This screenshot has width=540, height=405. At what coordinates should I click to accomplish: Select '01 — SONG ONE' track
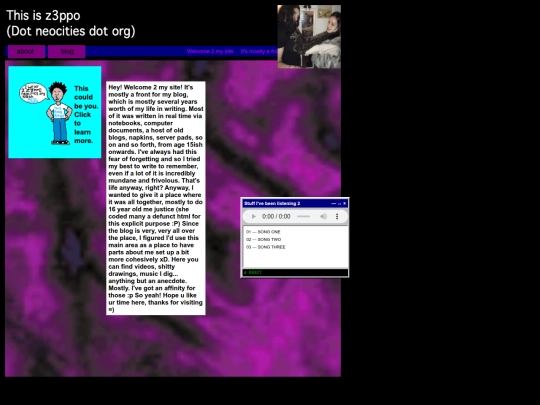(x=263, y=232)
